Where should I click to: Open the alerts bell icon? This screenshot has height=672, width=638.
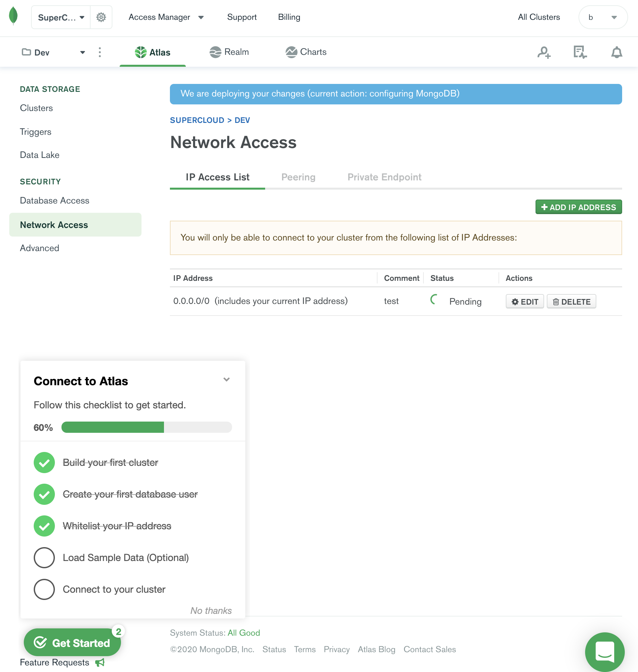(x=616, y=52)
